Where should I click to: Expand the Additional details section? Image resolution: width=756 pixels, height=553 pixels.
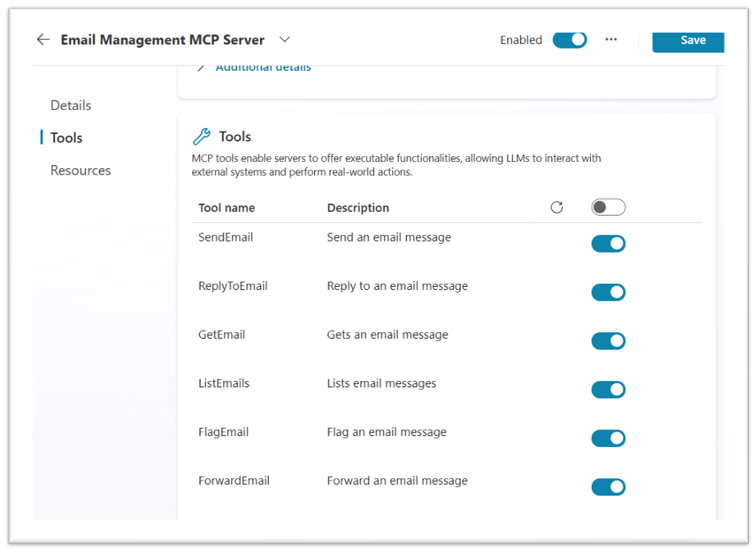(x=262, y=68)
